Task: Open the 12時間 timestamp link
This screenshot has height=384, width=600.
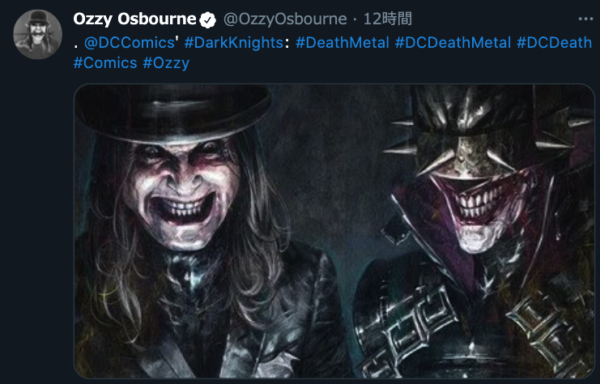Action: pyautogui.click(x=387, y=19)
